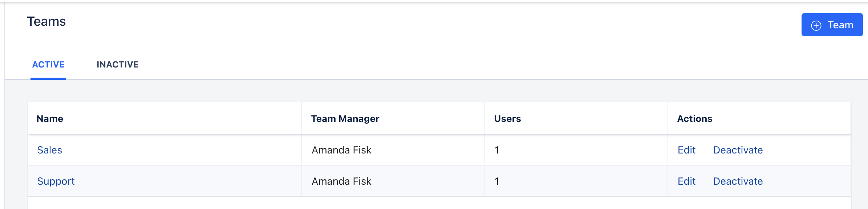
Task: Deactivate the Support team
Action: (738, 181)
